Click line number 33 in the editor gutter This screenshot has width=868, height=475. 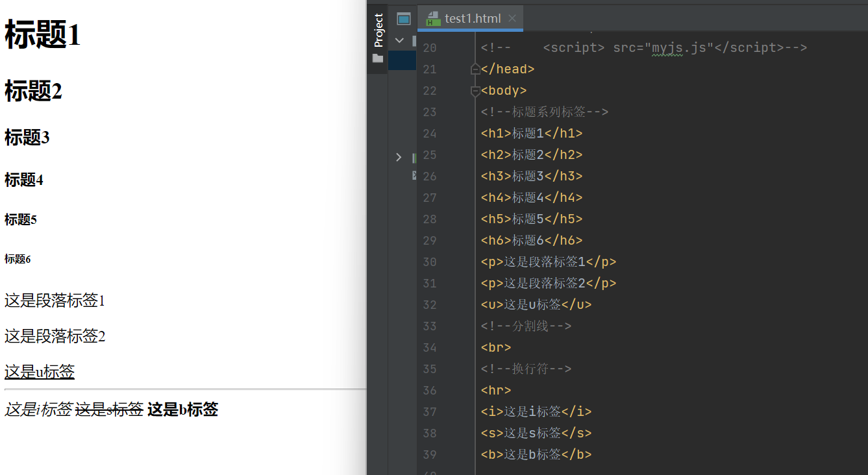[x=430, y=326]
